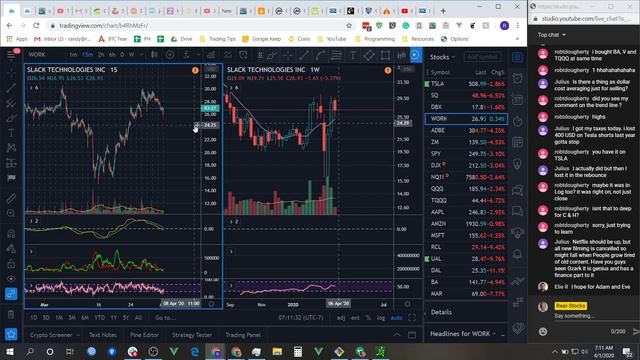This screenshot has height=360, width=640.
Task: Select the rectangle shape tool in top toolbar
Action: tap(385, 55)
